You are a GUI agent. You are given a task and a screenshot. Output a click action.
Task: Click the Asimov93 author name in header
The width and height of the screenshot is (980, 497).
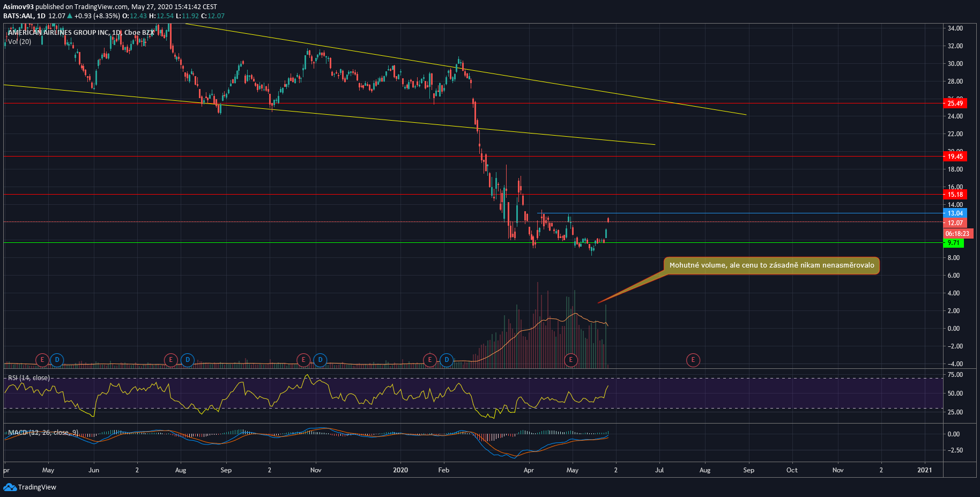tap(18, 7)
